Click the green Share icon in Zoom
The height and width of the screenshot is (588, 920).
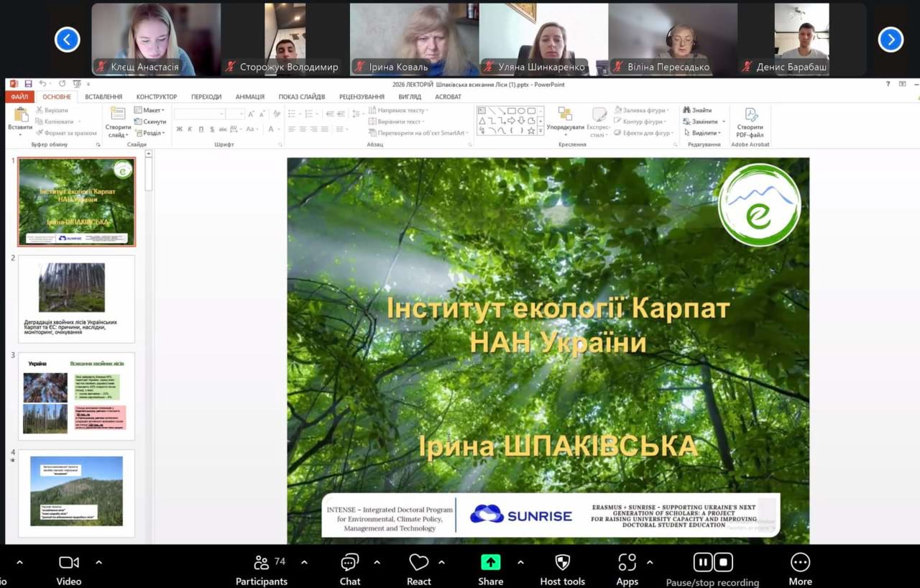[490, 562]
